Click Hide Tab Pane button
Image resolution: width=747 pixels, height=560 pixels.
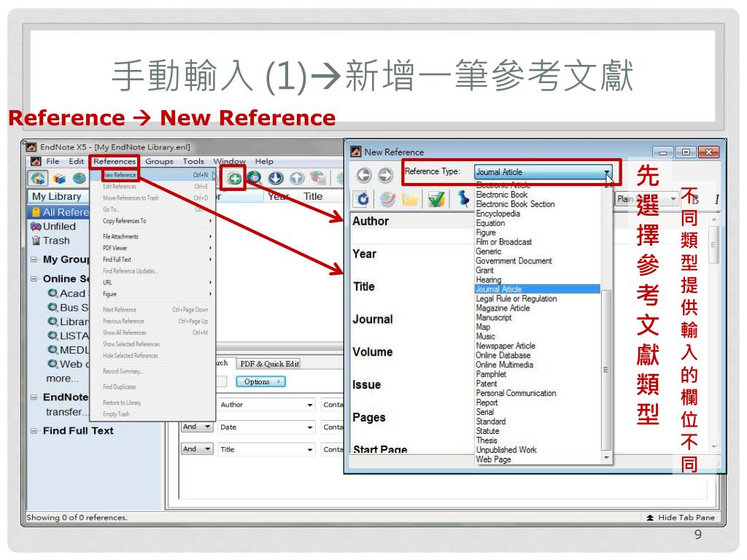pos(681,518)
